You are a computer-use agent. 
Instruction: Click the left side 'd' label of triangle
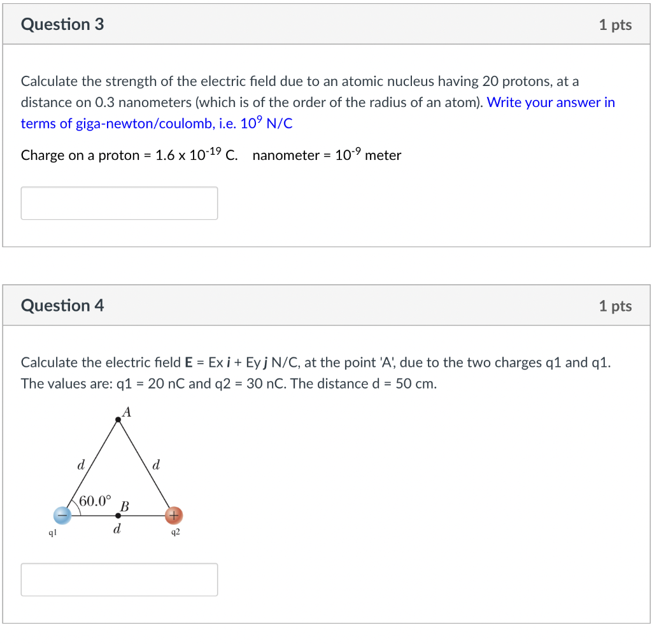point(80,464)
